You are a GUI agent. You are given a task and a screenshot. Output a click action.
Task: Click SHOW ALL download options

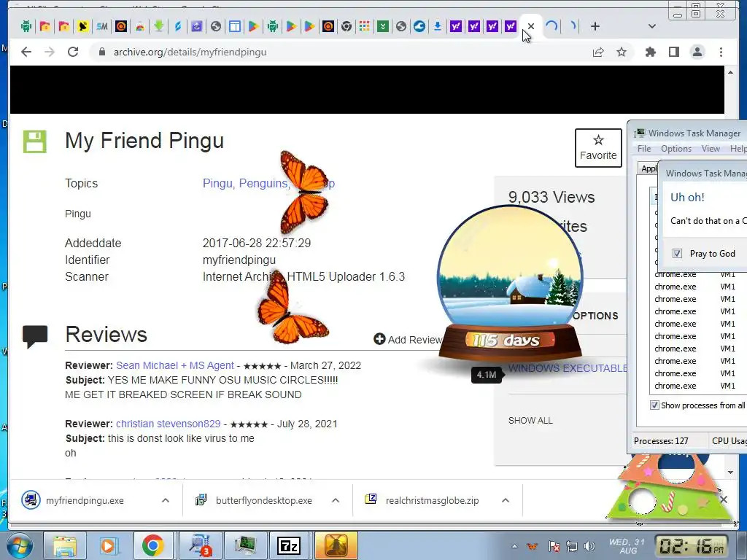(x=530, y=421)
